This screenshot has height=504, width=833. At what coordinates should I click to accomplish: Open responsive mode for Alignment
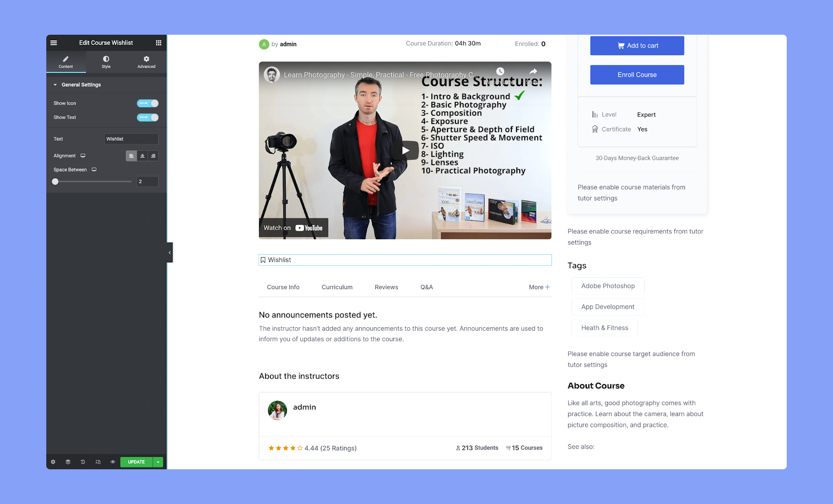83,156
